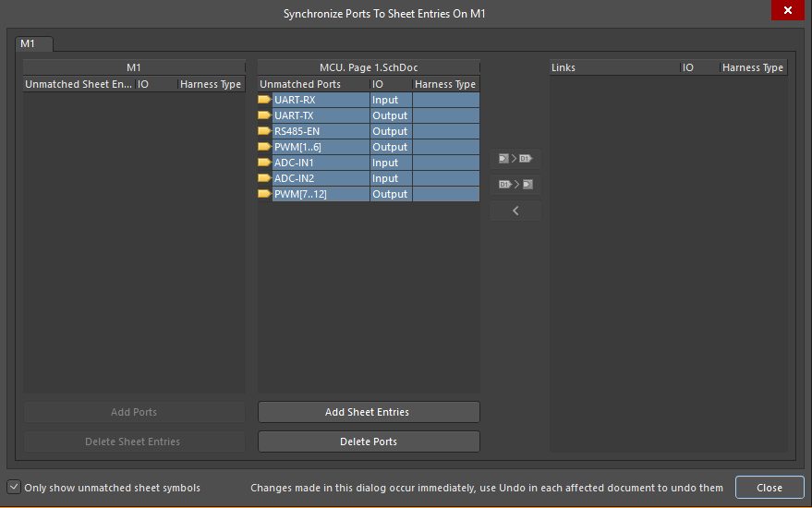Screen dimensions: 812x508
Task: Click the PWM[1..6] port icon
Action: point(264,147)
